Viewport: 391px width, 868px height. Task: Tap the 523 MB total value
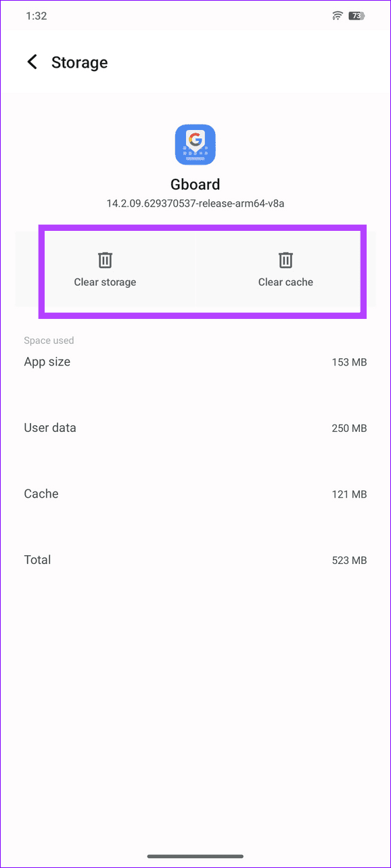point(350,561)
